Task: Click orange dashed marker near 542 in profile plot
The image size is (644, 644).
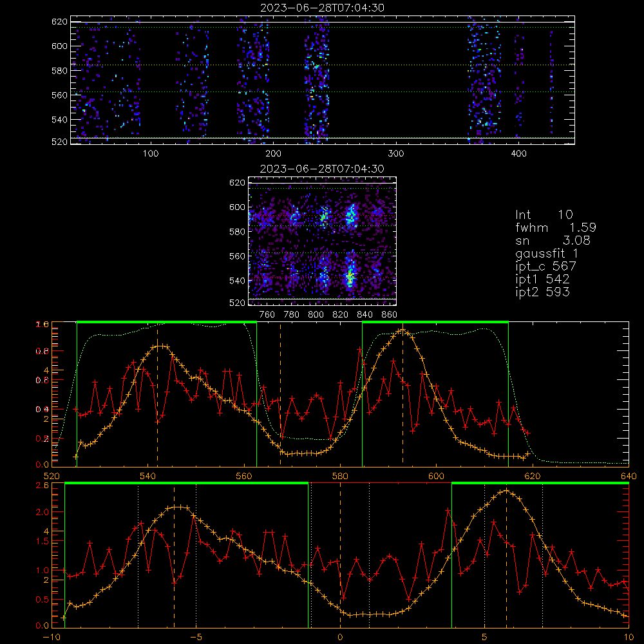Action: 157,394
